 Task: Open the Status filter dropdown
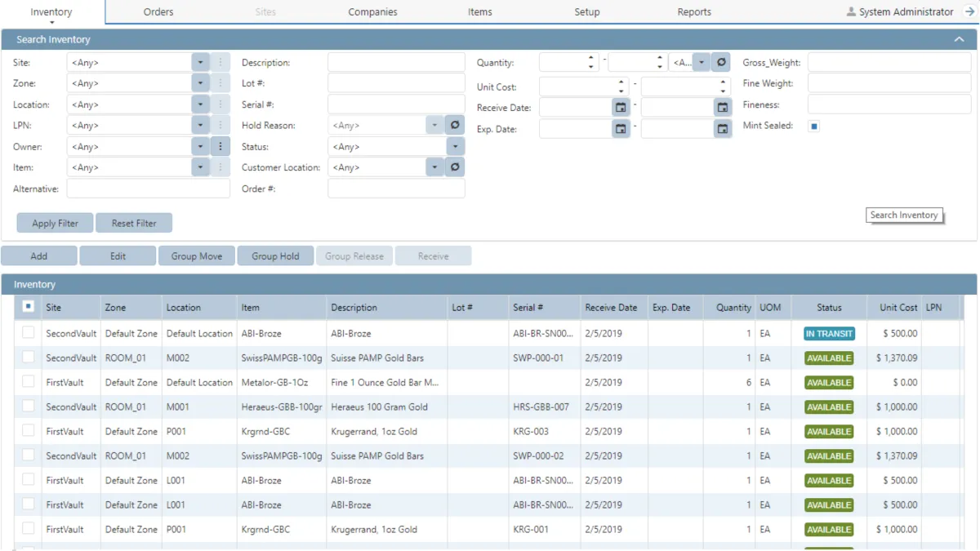(455, 147)
